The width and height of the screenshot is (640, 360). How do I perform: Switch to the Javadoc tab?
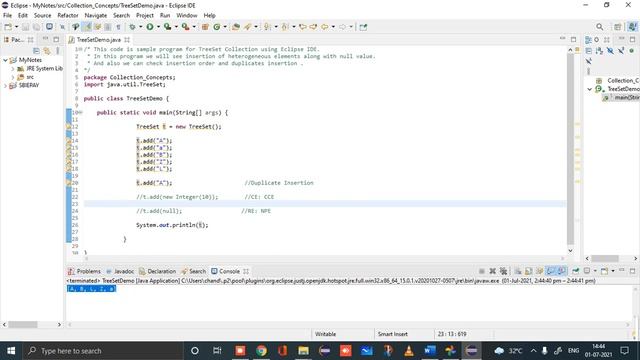pyautogui.click(x=120, y=271)
